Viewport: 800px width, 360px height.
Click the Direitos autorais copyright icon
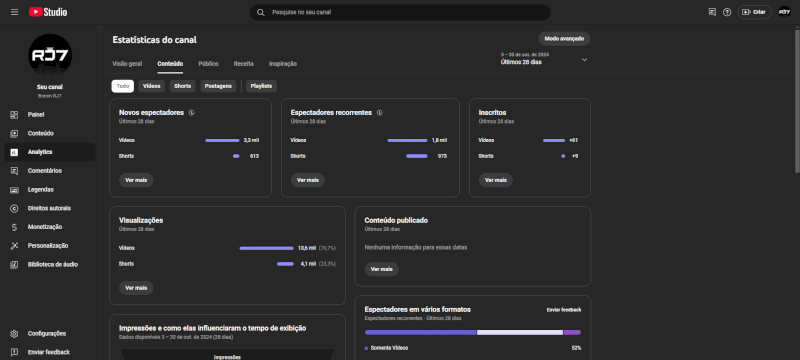coord(14,208)
